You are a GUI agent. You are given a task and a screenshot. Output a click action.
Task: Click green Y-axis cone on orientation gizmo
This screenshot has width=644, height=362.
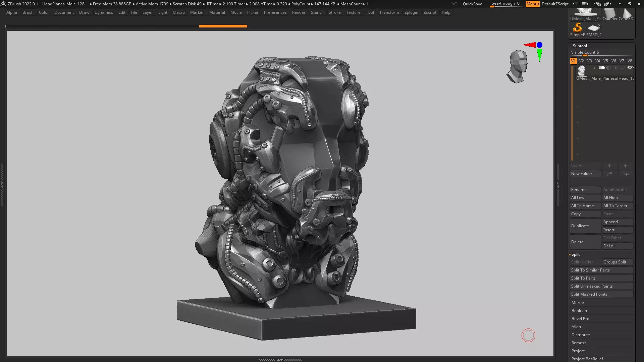pos(539,55)
